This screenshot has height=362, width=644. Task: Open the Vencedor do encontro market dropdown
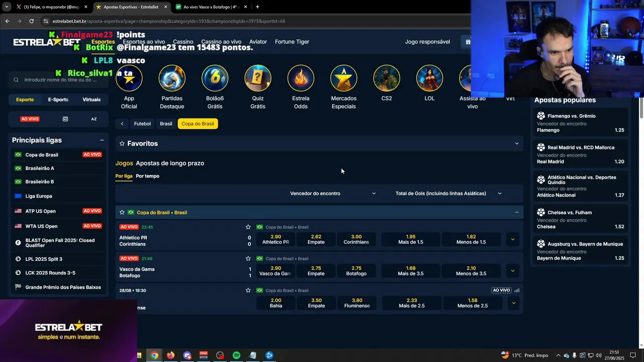coord(333,194)
